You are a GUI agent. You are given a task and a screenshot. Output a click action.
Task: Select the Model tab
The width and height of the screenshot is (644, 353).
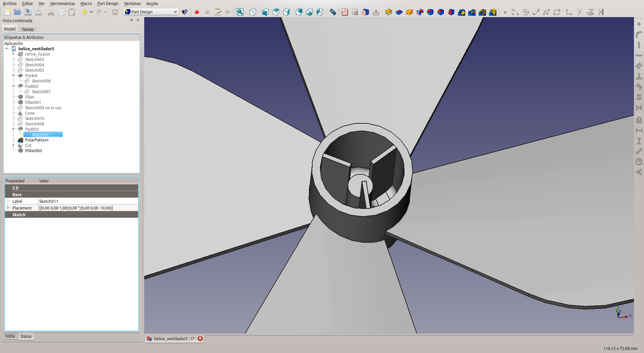[10, 29]
